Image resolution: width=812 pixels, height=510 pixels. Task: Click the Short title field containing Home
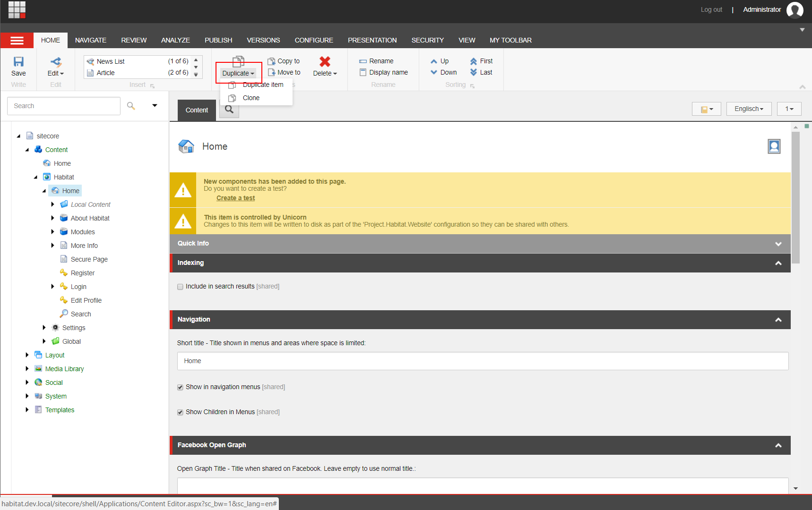pos(483,361)
